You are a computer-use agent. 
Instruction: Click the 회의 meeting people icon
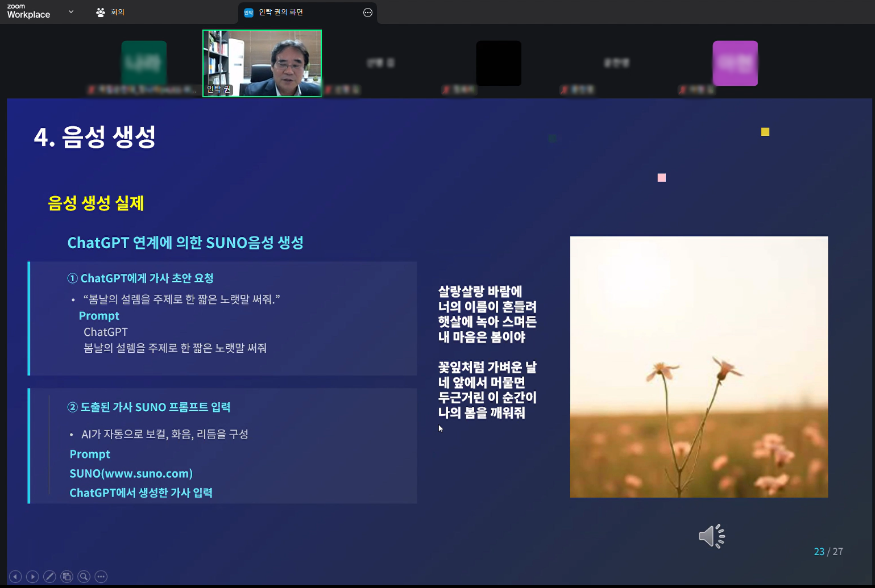point(101,12)
